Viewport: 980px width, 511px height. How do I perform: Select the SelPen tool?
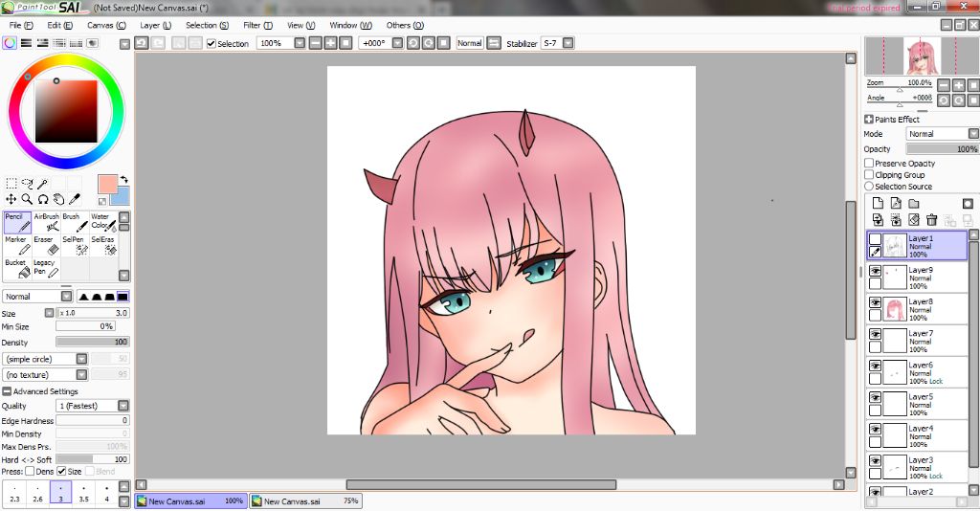(x=75, y=246)
